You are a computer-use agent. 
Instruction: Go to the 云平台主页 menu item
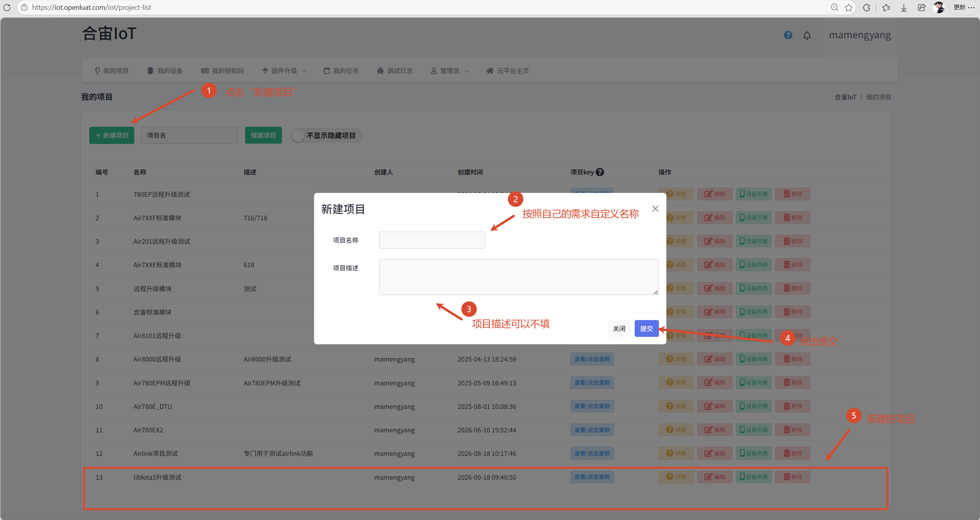508,71
